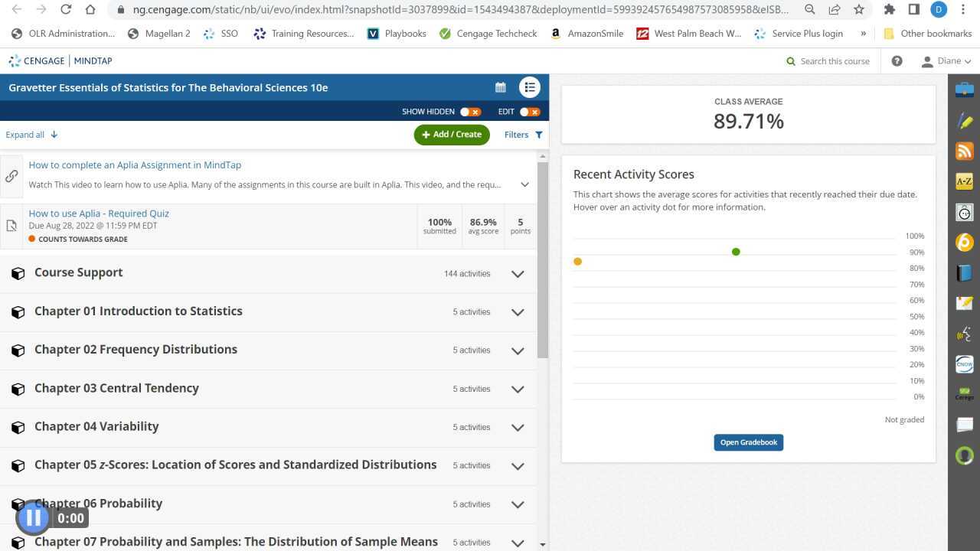Open Gradebook from the activity panel
The width and height of the screenshot is (980, 551).
(748, 442)
